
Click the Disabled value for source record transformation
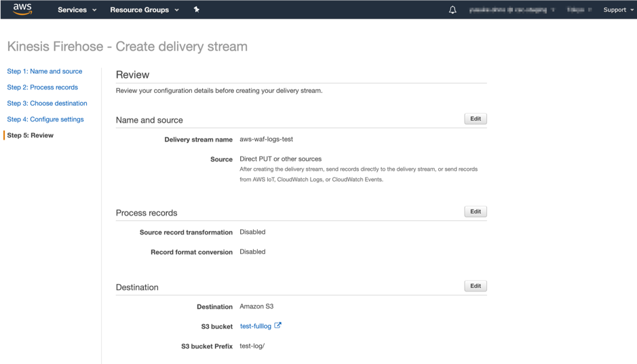252,232
